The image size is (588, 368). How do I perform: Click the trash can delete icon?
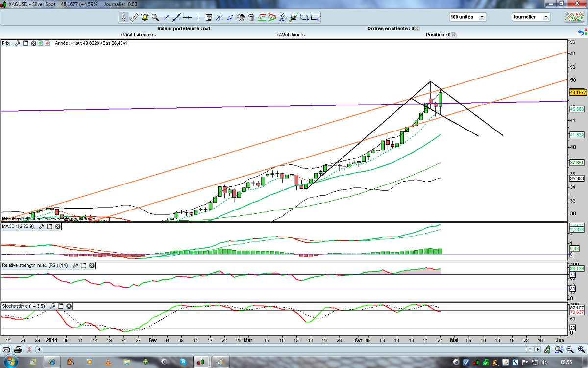tap(251, 18)
